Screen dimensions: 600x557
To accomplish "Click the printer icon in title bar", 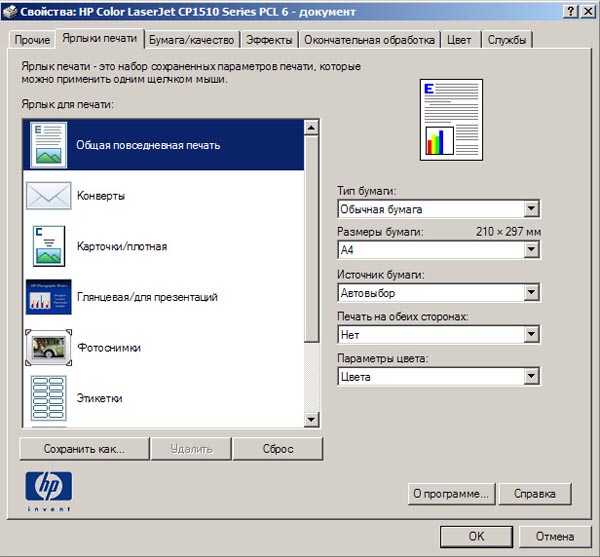I will click(10, 11).
